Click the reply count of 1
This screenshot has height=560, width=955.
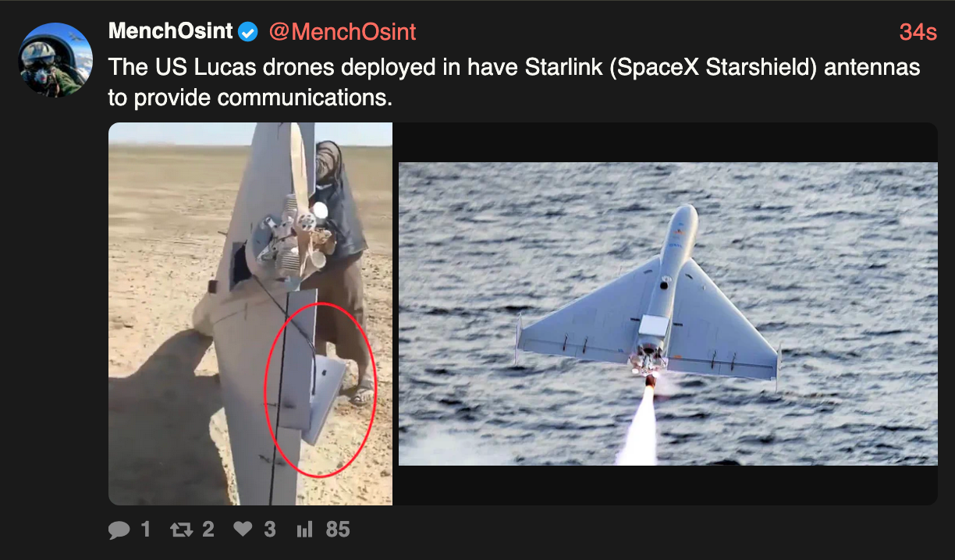click(x=145, y=530)
